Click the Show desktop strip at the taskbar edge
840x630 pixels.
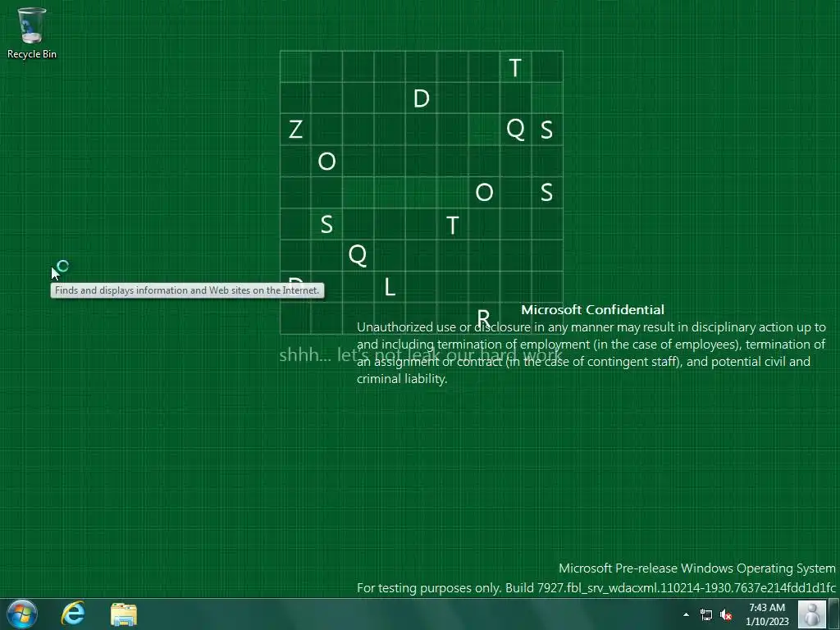coord(834,614)
